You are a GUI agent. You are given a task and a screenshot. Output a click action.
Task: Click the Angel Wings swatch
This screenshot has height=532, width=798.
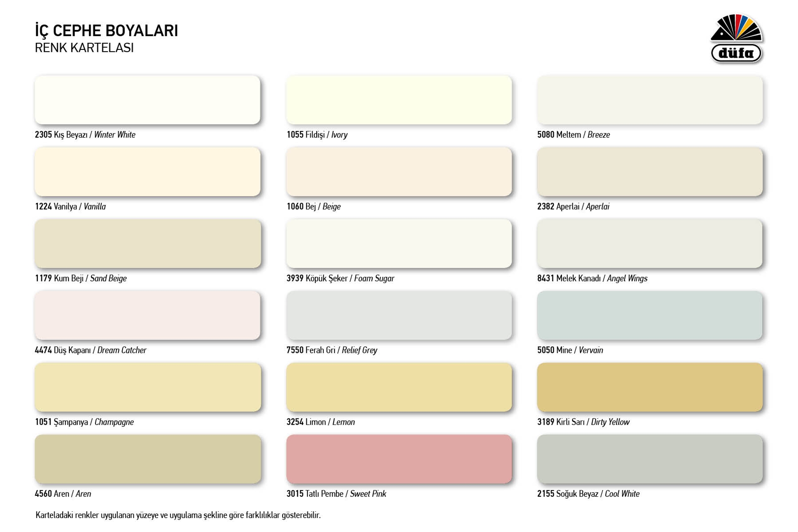pos(650,244)
